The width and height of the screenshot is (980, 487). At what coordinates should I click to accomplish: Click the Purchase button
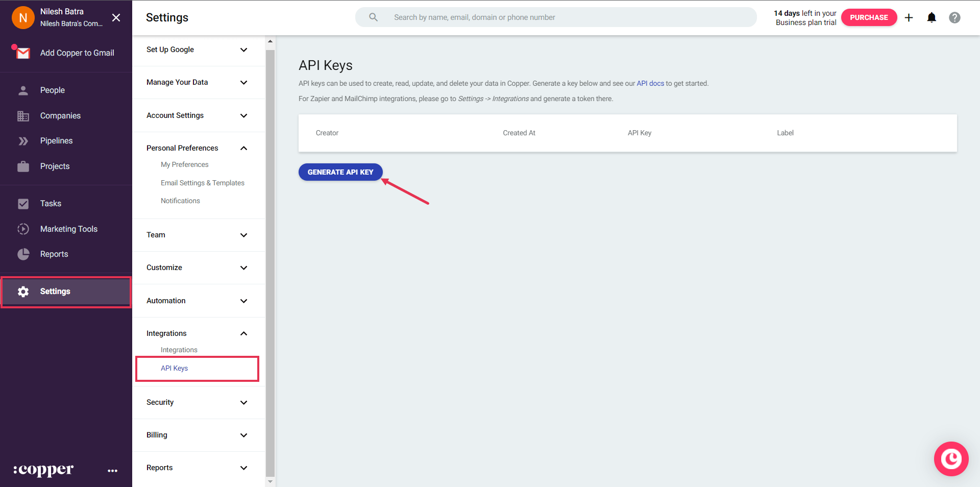point(869,17)
